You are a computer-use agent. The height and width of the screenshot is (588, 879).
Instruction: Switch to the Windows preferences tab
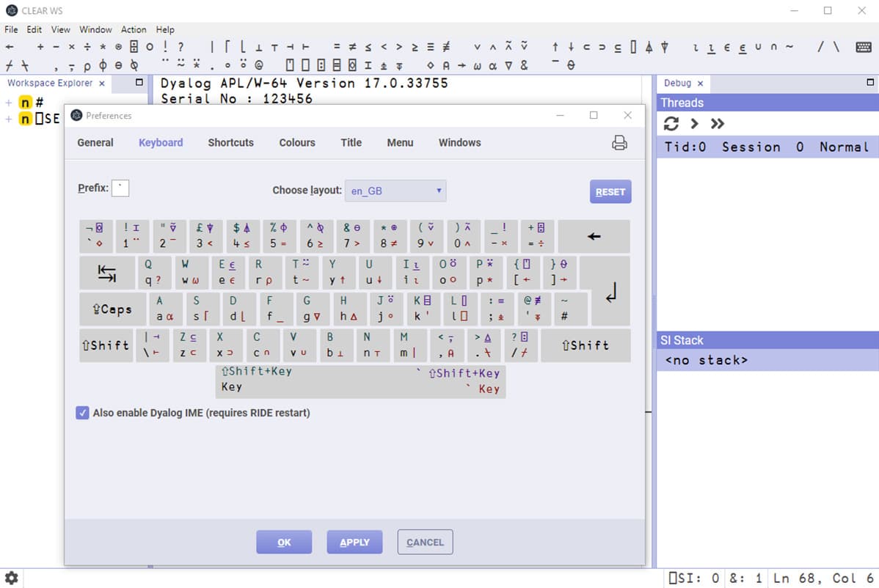[460, 143]
